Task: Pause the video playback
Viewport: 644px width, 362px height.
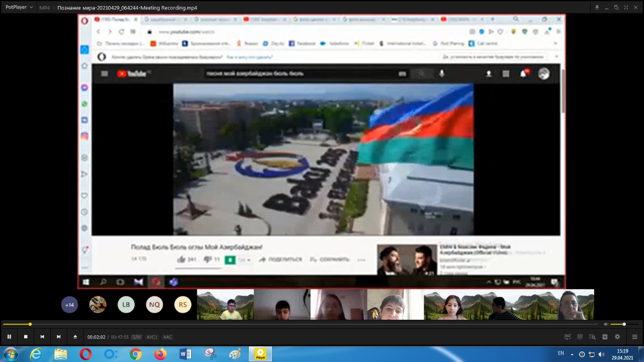Action: (9, 337)
